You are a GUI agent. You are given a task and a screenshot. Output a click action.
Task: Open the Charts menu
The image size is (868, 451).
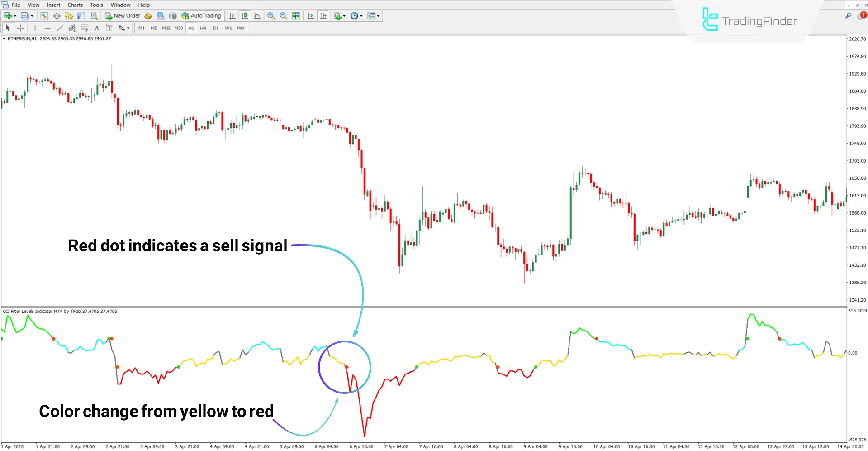[x=75, y=5]
